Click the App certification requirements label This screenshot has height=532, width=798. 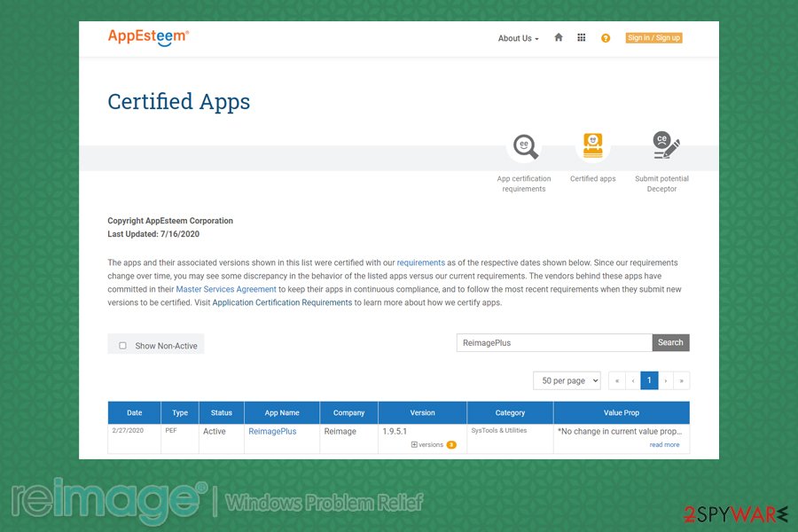click(524, 184)
